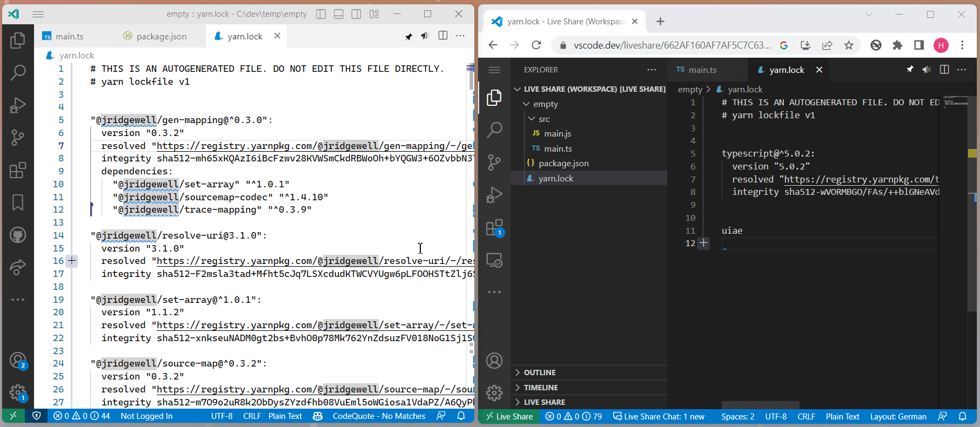Open hamburger menu in desktop VS Code title bar
Screen dimensions: 980x427
point(38,14)
